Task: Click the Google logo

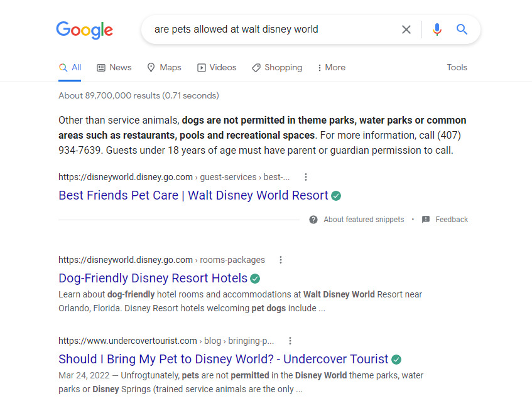Action: tap(85, 30)
